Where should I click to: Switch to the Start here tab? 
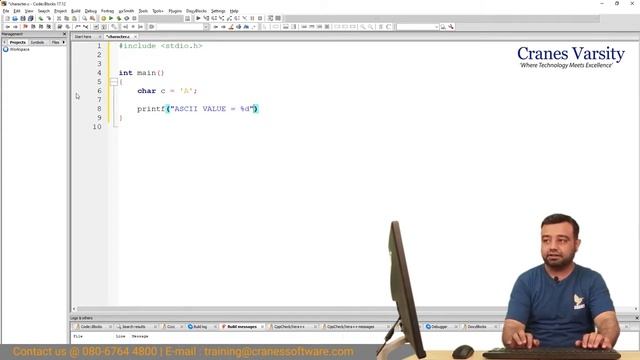point(83,37)
